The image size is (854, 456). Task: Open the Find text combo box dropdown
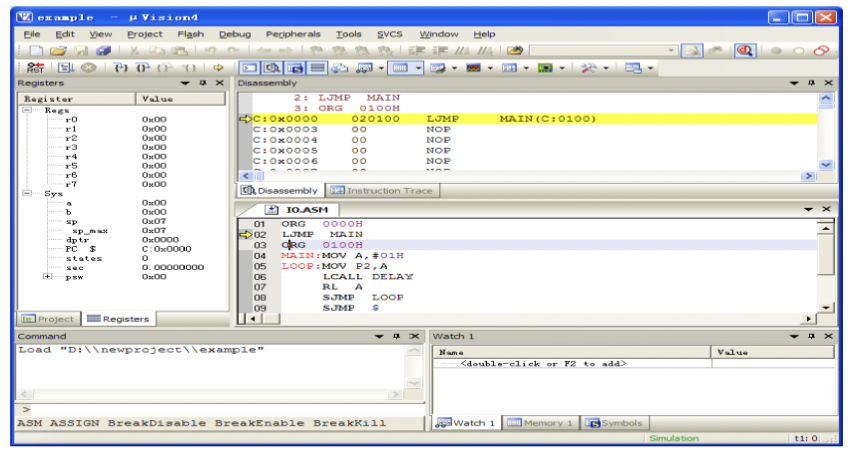(x=672, y=51)
